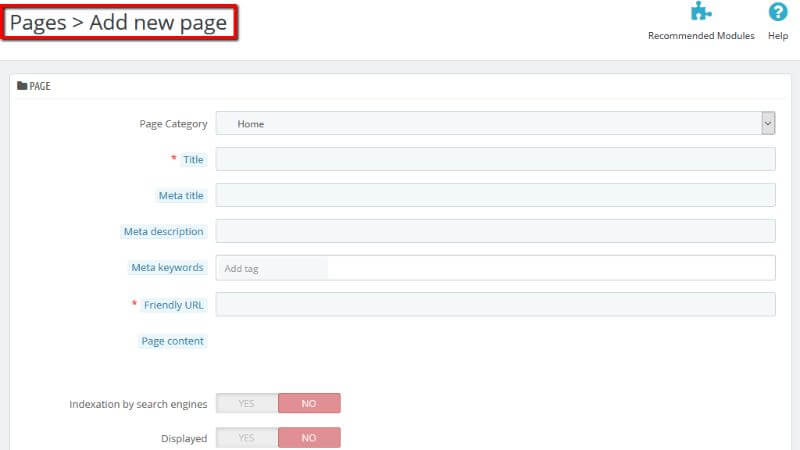
Task: Click the Meta description label
Action: tap(163, 232)
